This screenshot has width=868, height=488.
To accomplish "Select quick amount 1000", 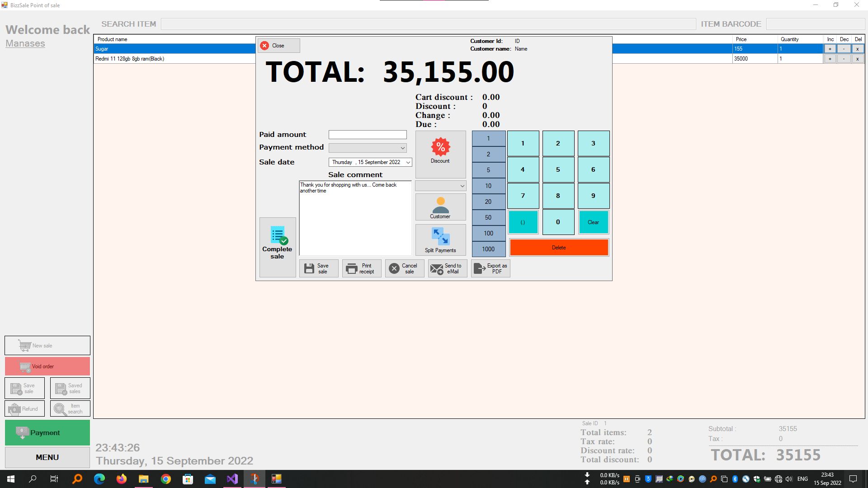I will click(489, 249).
